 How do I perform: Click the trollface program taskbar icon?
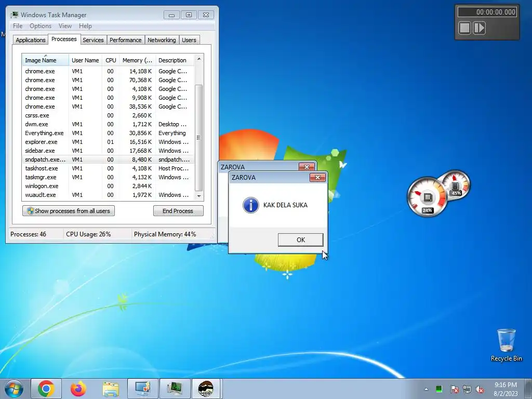pyautogui.click(x=206, y=389)
